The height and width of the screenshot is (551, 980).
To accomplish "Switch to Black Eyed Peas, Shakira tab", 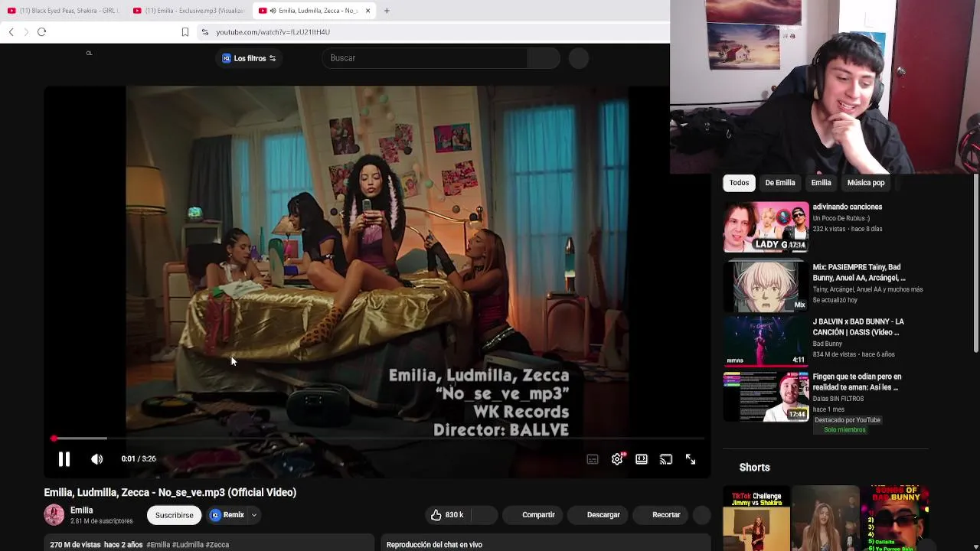I will [63, 11].
